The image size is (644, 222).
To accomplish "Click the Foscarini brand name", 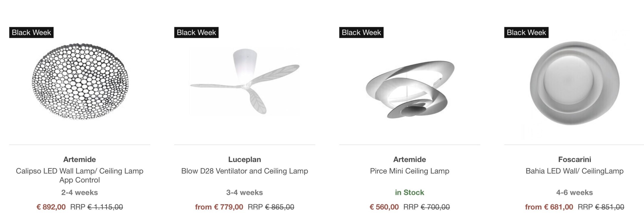I will (575, 159).
